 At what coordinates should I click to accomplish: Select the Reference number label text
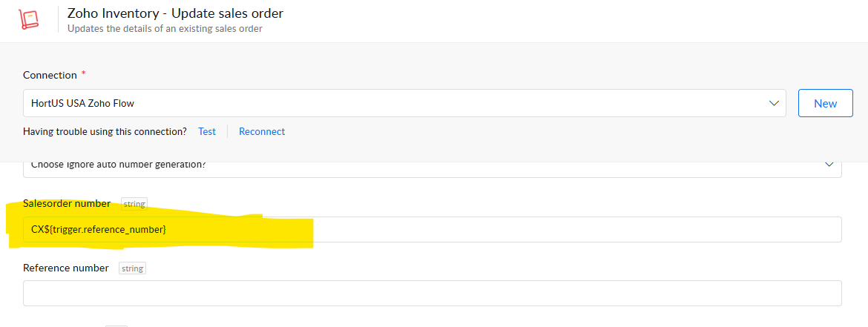tap(66, 268)
